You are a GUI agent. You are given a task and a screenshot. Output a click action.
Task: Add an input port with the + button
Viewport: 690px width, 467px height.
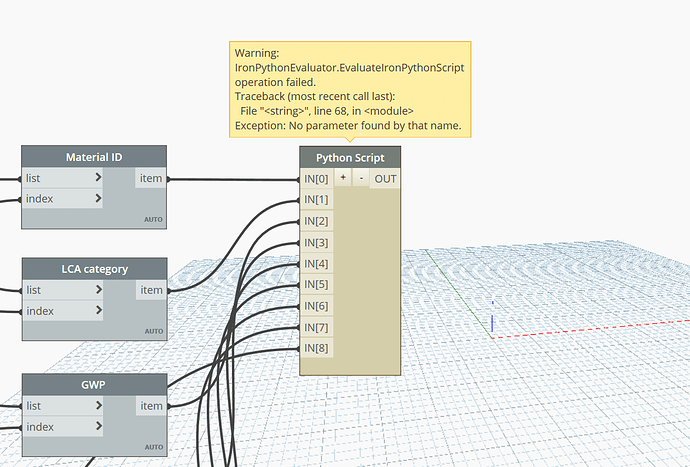point(343,178)
